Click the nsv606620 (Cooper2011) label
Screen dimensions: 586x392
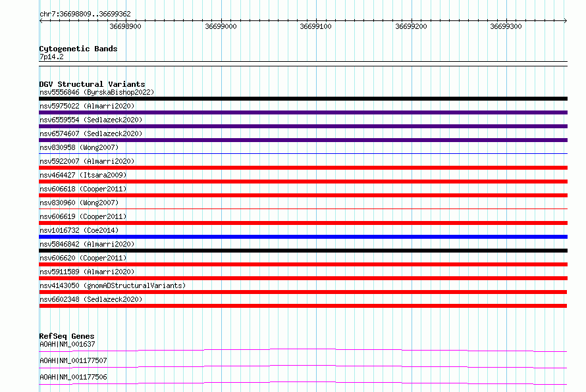coord(83,258)
